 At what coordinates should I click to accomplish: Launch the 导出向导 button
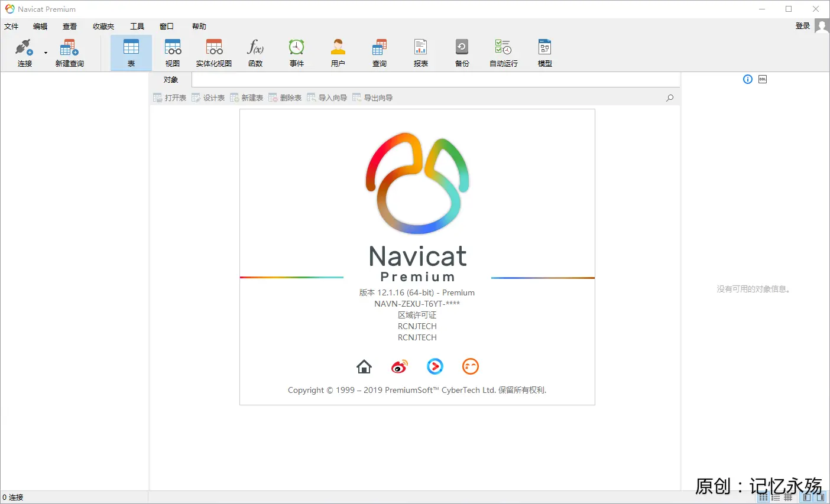click(372, 97)
